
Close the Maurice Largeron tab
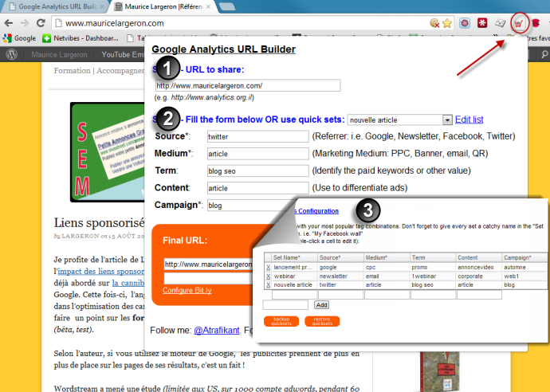pos(208,6)
